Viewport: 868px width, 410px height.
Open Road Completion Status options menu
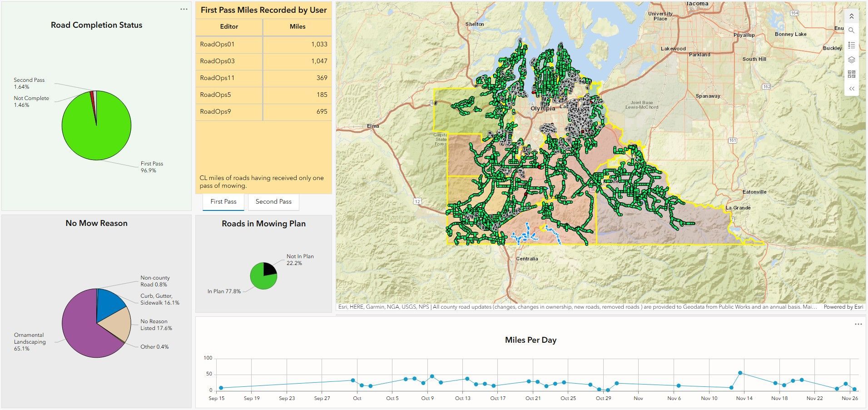[x=184, y=10]
